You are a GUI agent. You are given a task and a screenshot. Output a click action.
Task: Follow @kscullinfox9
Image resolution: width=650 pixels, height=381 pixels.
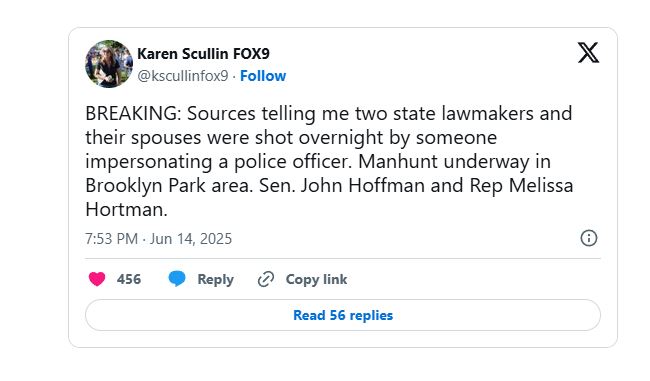point(263,76)
